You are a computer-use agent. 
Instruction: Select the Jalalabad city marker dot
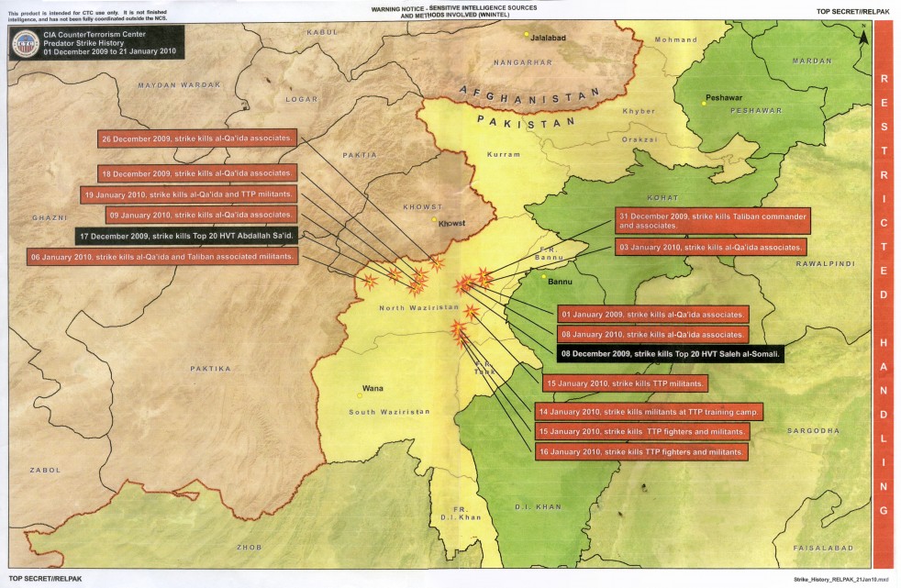tap(527, 35)
